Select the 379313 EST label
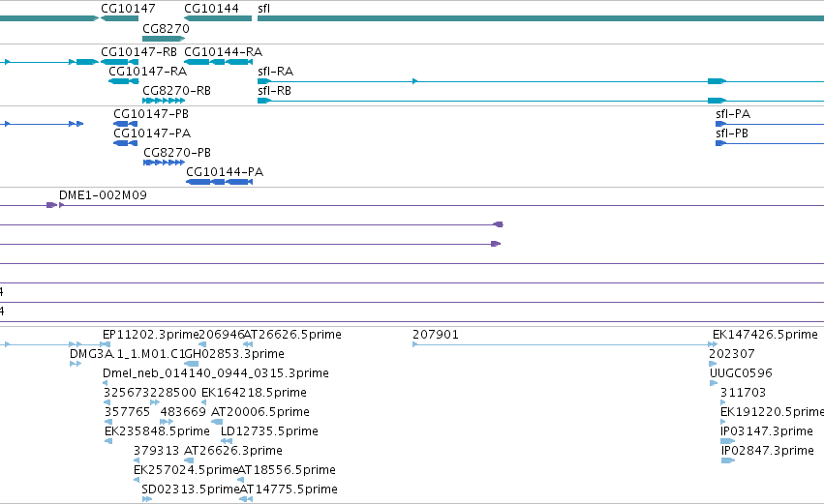Image resolution: width=824 pixels, height=504 pixels. (x=156, y=451)
